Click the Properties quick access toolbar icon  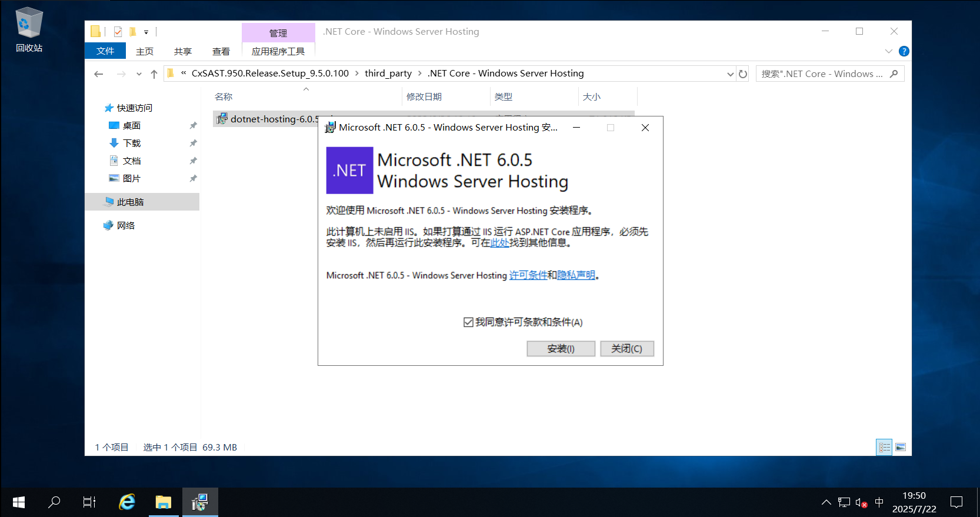coord(118,32)
